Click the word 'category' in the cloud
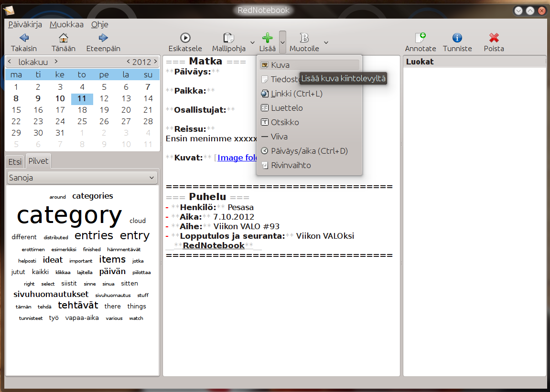This screenshot has height=392, width=550. [69, 215]
